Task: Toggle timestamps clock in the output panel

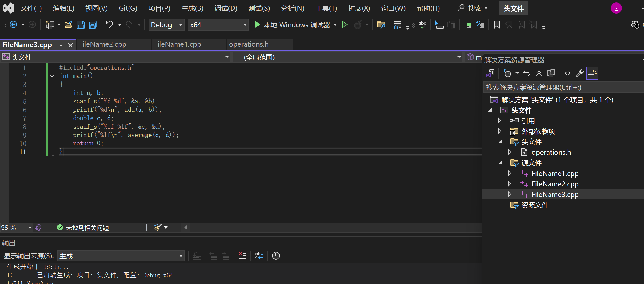Action: (x=276, y=256)
